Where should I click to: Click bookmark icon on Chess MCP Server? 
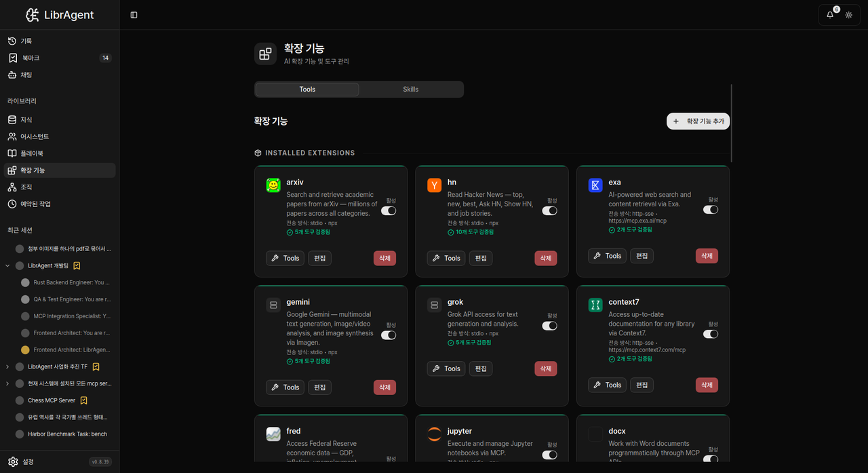click(84, 400)
